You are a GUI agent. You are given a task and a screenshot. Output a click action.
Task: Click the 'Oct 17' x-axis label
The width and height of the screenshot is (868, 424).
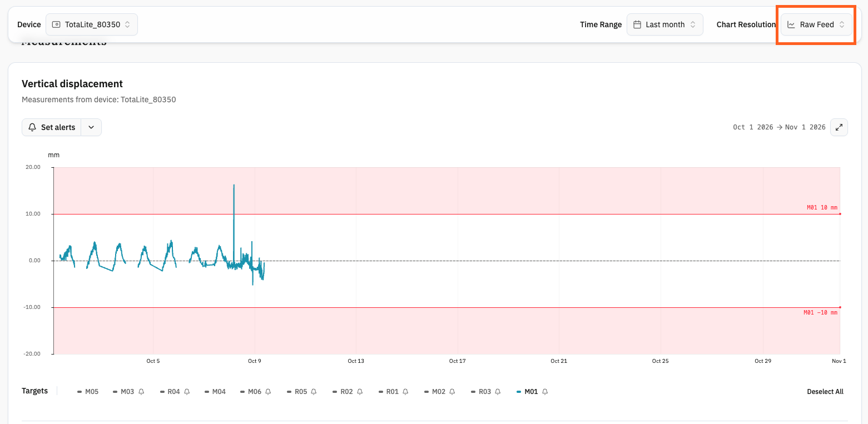tap(457, 361)
